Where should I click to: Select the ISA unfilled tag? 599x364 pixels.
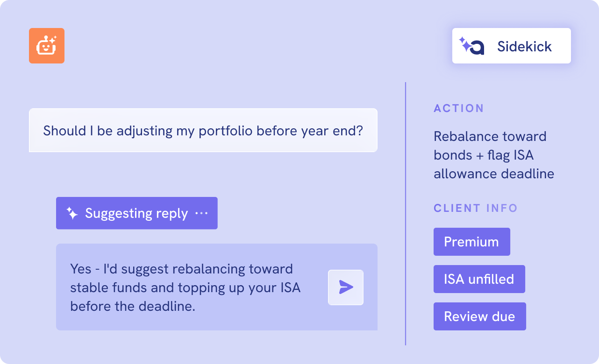pyautogui.click(x=479, y=279)
